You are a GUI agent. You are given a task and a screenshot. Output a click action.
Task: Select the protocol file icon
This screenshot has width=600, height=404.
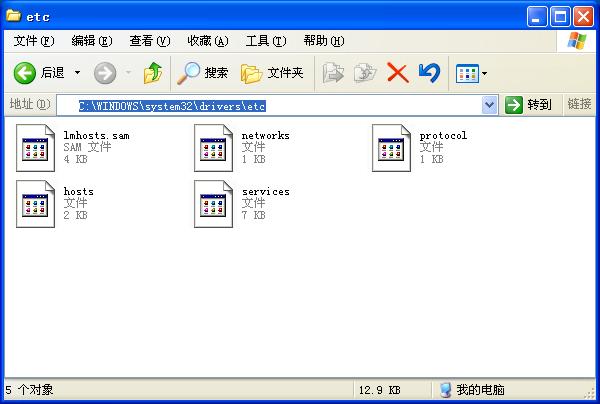coord(391,148)
